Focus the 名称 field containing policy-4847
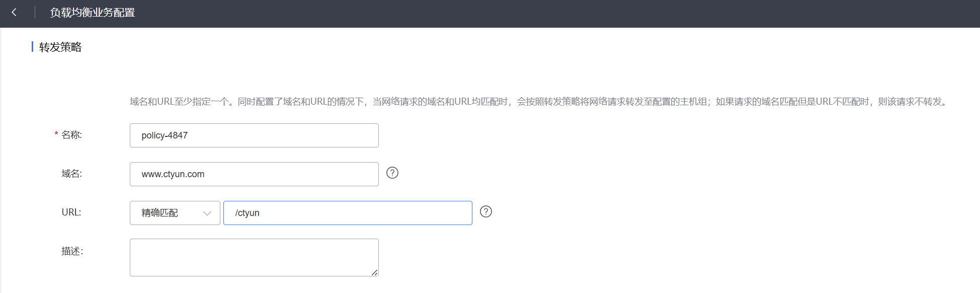 click(254, 135)
